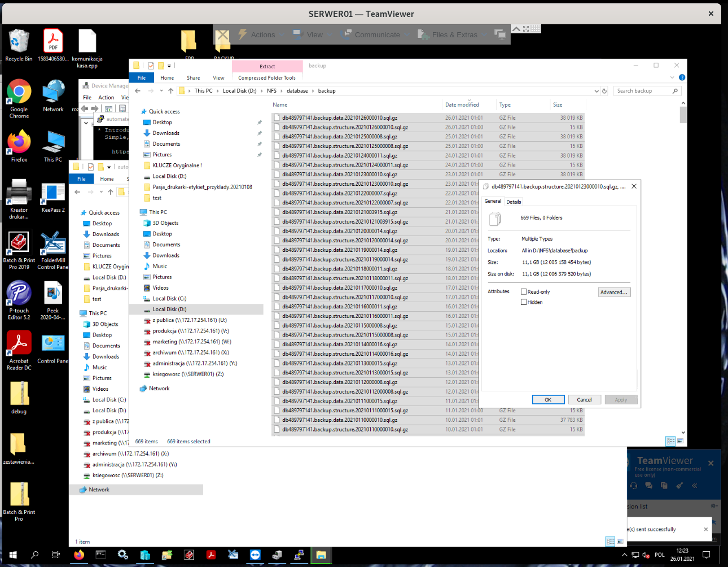Sort files by the Date modified column

point(462,104)
